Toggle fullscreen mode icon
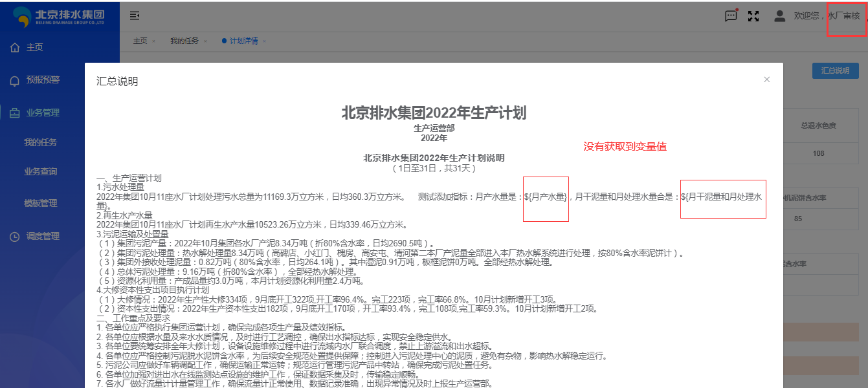 (x=753, y=16)
